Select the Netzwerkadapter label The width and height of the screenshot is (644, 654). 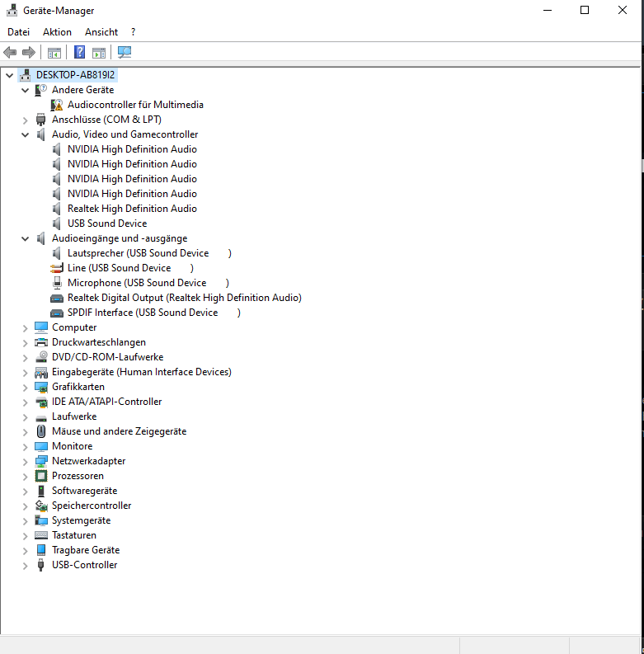(88, 461)
